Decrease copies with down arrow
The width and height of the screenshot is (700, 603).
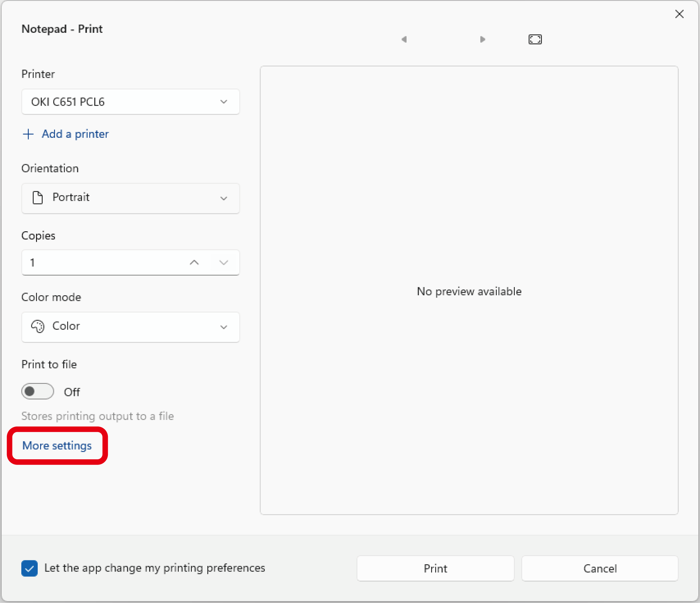224,263
